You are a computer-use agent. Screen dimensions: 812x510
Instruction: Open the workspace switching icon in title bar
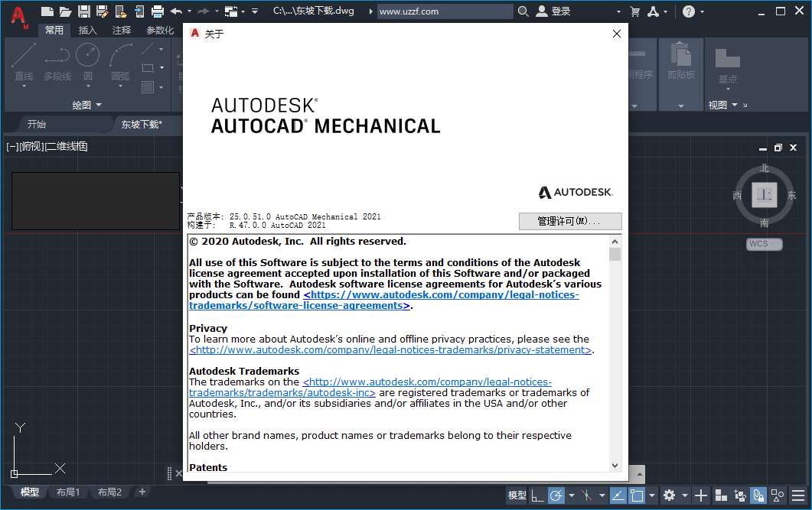click(x=231, y=11)
